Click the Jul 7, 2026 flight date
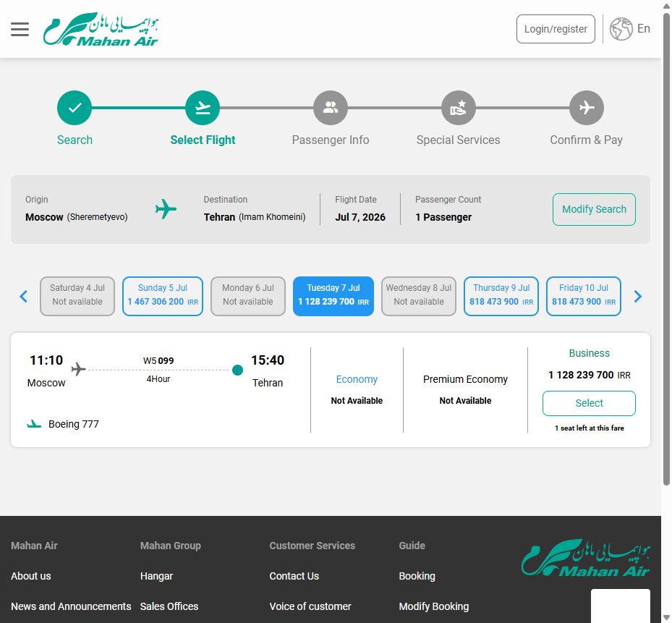This screenshot has width=672, height=623. [360, 217]
